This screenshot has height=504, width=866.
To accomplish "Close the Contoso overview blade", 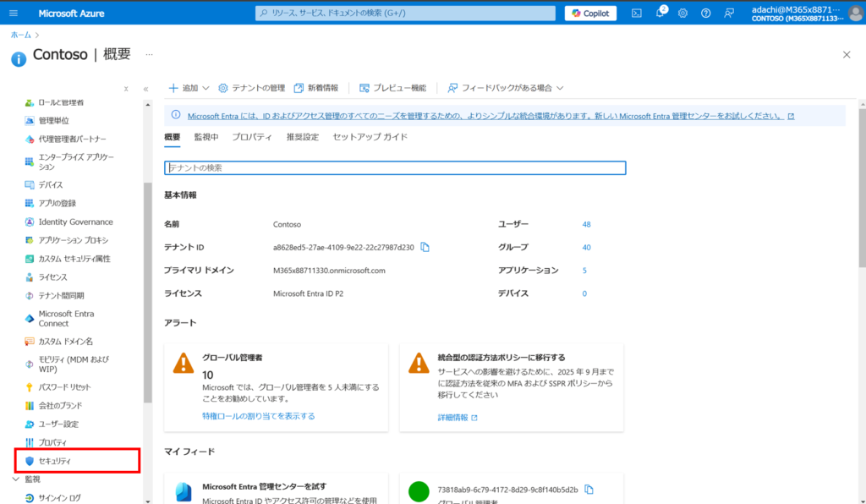I will tap(847, 55).
